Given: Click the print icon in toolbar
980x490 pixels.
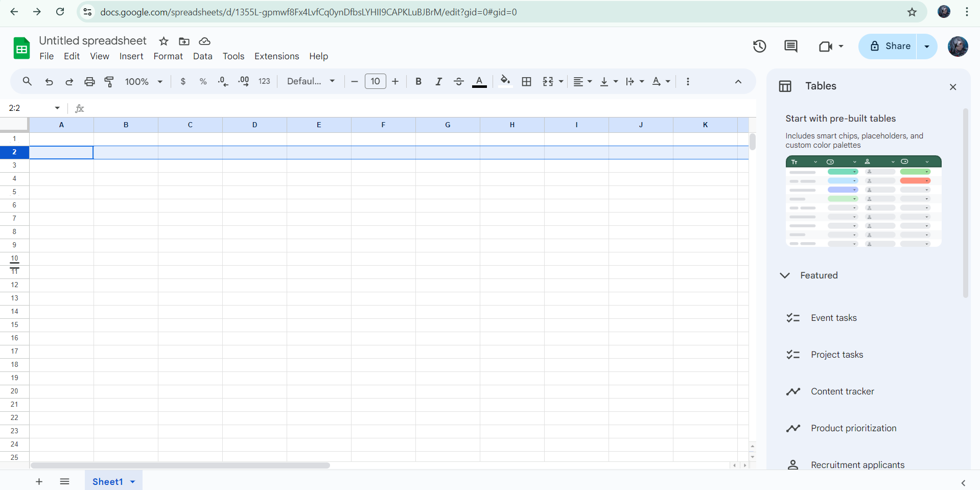Looking at the screenshot, I should click(89, 82).
